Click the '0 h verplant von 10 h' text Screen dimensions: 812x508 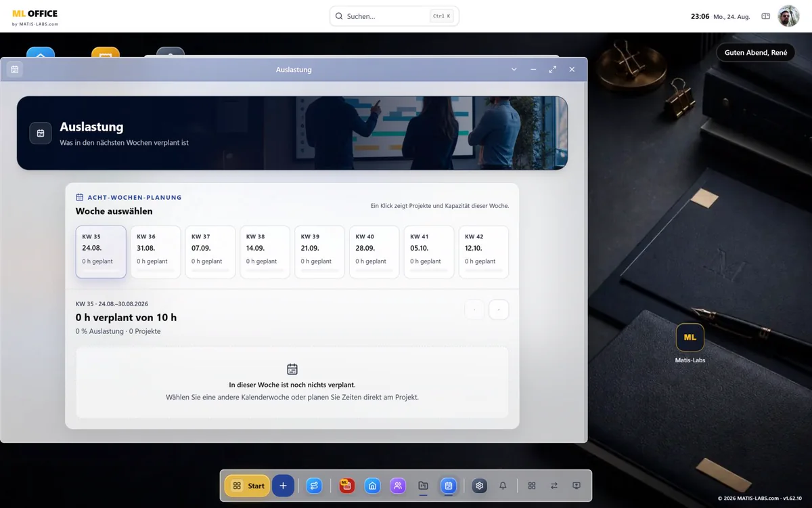(126, 317)
